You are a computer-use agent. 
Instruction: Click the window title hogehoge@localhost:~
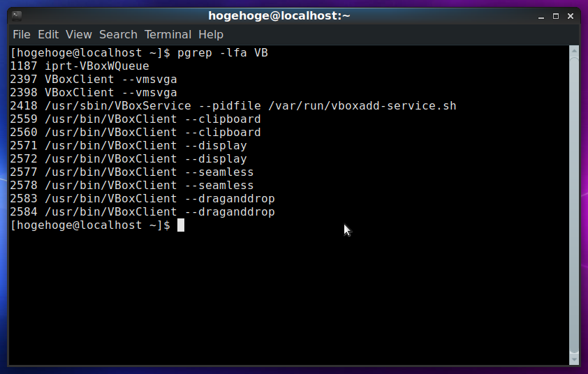pos(279,16)
